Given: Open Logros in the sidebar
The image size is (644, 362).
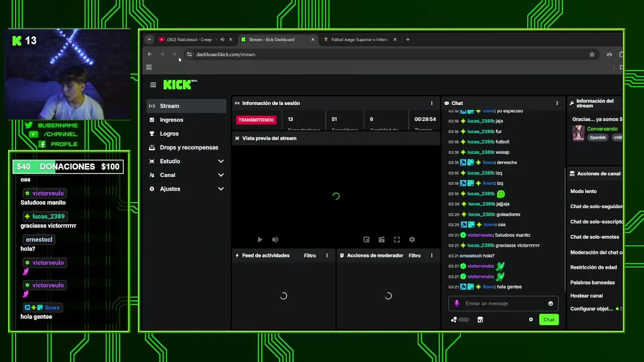Looking at the screenshot, I should pyautogui.click(x=187, y=134).
